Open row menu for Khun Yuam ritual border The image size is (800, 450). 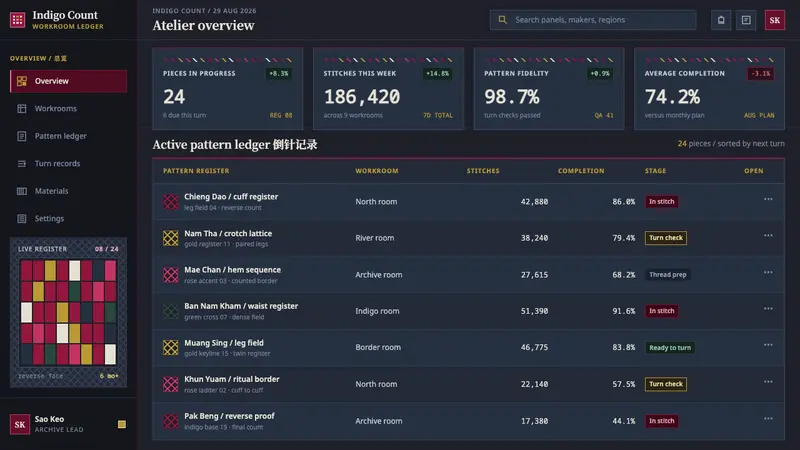768,382
